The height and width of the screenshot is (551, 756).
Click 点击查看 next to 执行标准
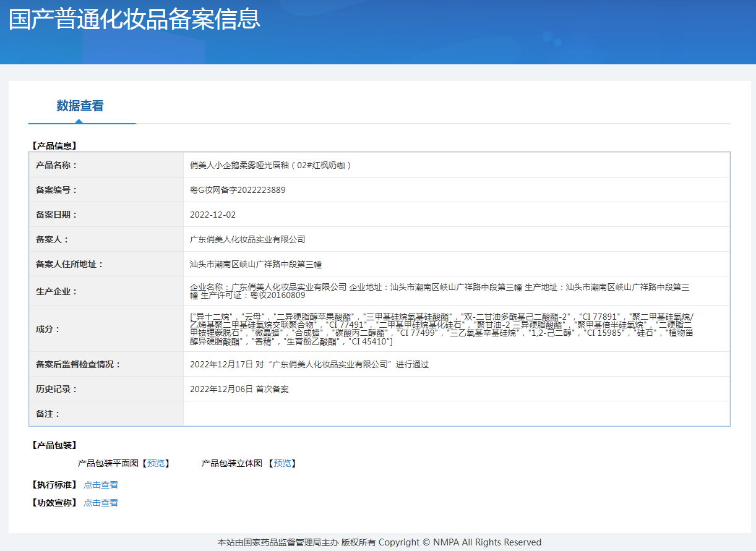tap(101, 485)
